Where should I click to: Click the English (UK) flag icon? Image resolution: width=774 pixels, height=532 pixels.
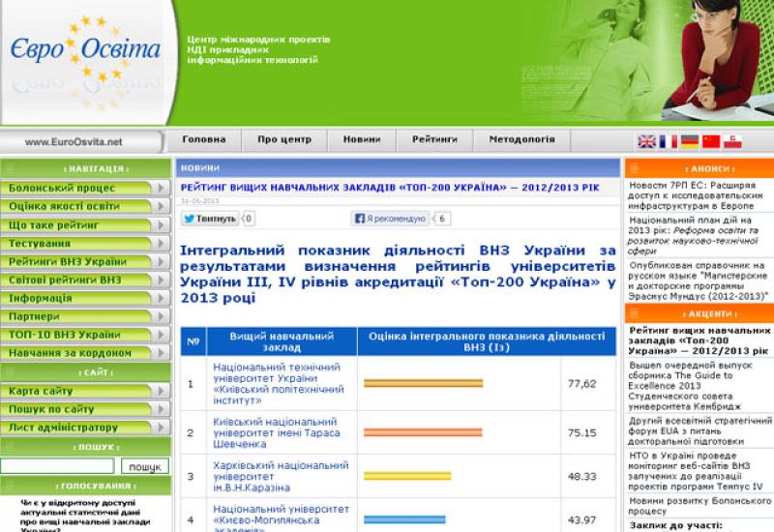pyautogui.click(x=646, y=141)
